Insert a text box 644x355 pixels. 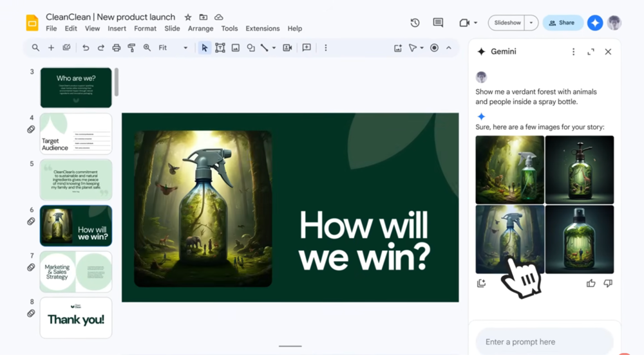[220, 48]
